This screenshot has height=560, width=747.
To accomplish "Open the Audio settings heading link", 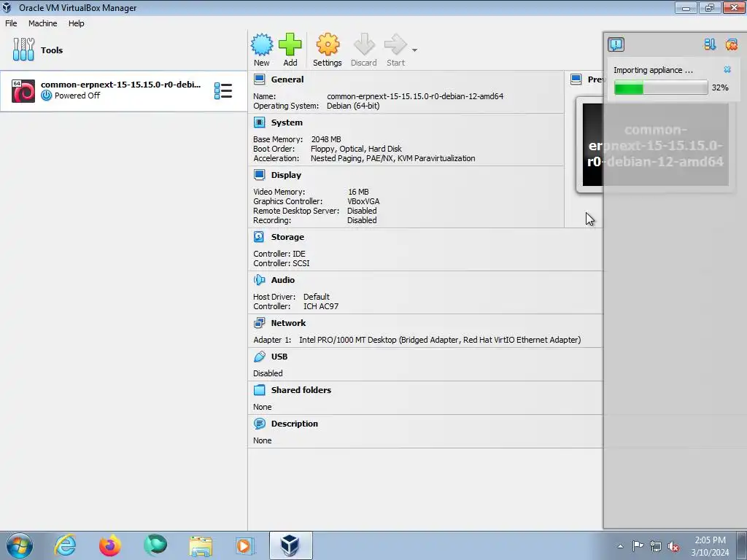I will 282,280.
